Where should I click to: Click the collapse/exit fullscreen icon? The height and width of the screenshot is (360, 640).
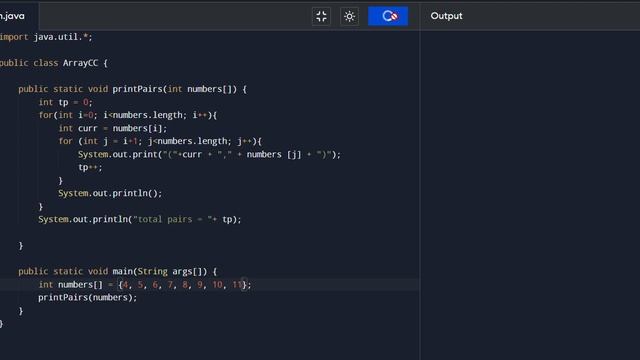point(321,16)
